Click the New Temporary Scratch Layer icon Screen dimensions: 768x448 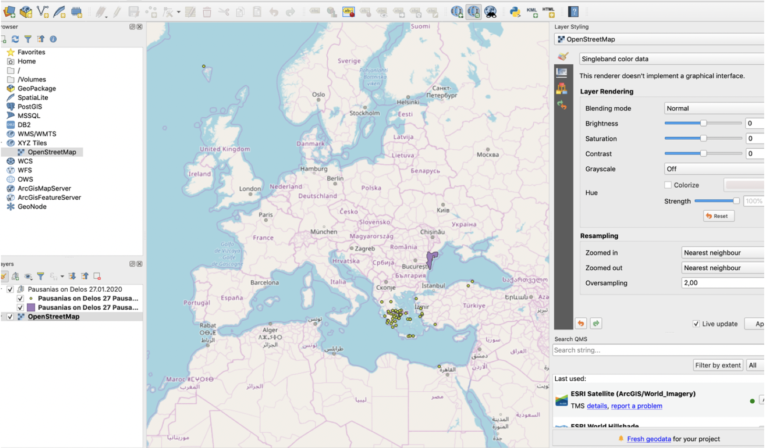click(x=76, y=12)
